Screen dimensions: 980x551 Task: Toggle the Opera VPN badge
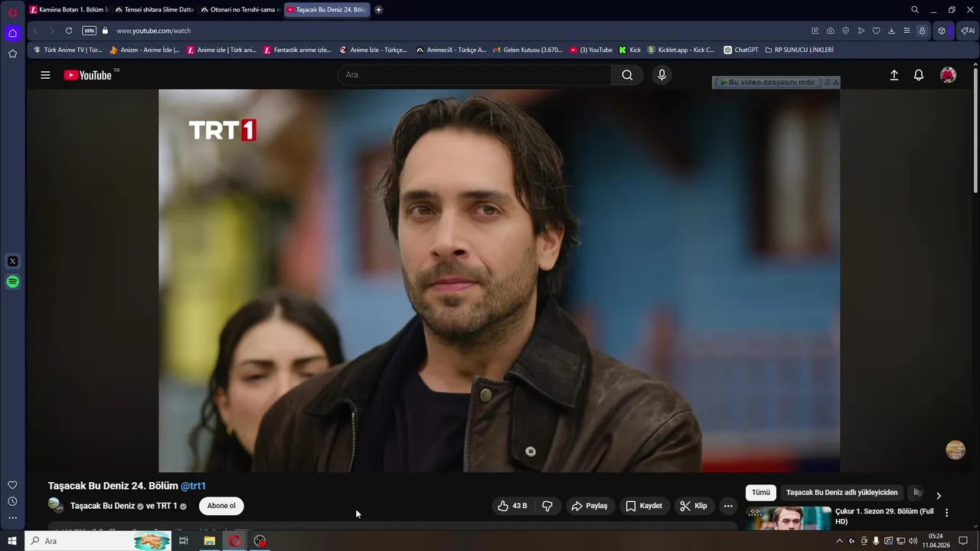tap(90, 31)
